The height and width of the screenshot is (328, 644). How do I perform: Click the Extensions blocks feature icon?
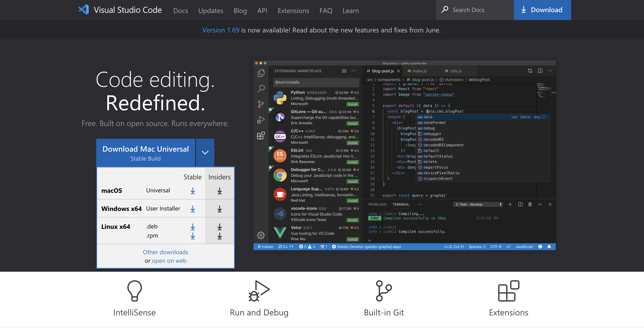click(x=509, y=291)
